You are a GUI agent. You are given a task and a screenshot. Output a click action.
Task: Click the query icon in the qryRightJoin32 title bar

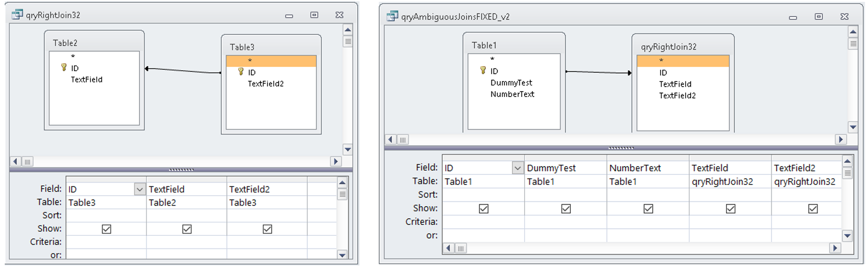tap(17, 15)
